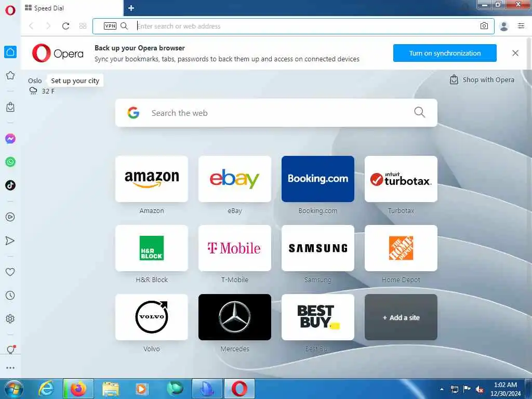
Task: Dismiss the backup Opera banner
Action: click(515, 53)
